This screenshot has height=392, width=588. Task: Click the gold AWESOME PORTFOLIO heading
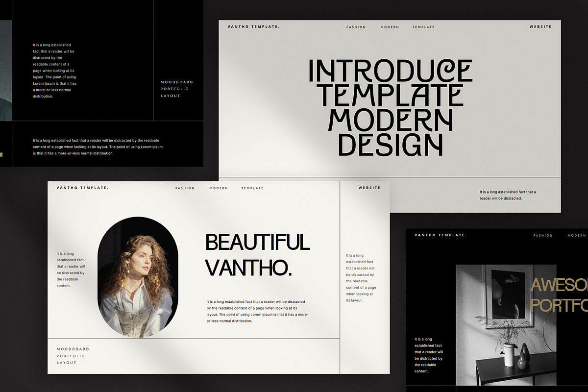560,295
